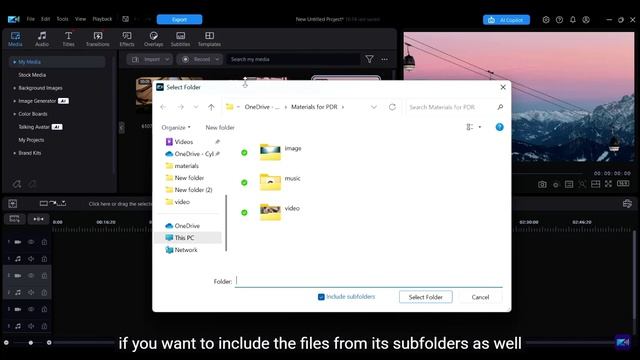
Task: Click the Search my media field
Action: tap(293, 60)
